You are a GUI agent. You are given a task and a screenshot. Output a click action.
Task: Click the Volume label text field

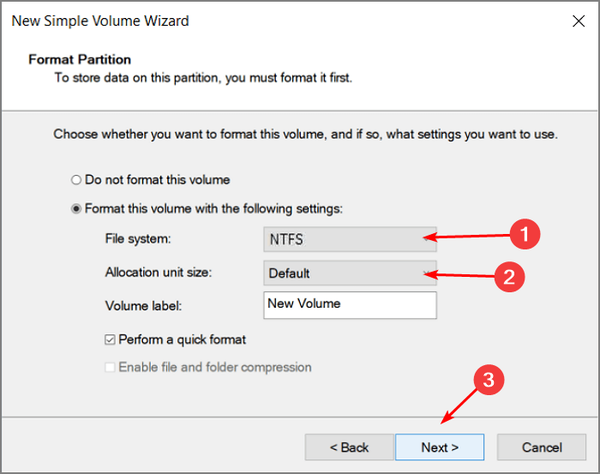click(x=349, y=304)
